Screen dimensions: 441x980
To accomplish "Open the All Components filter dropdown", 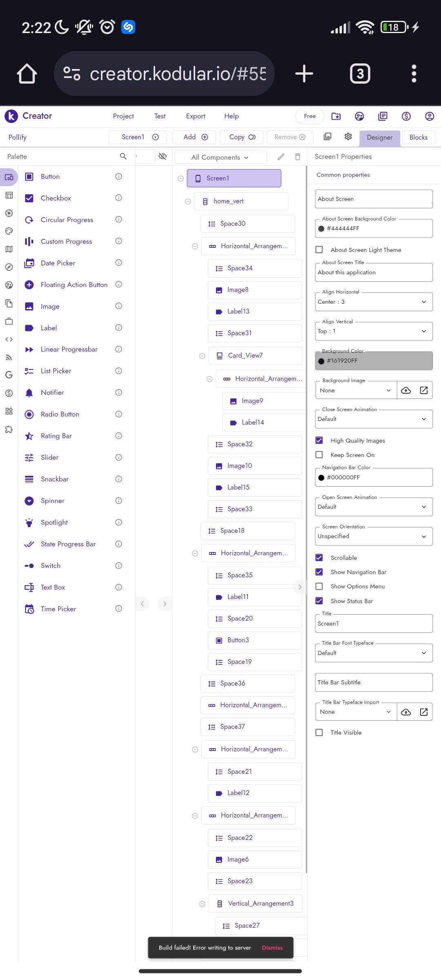I will (220, 157).
